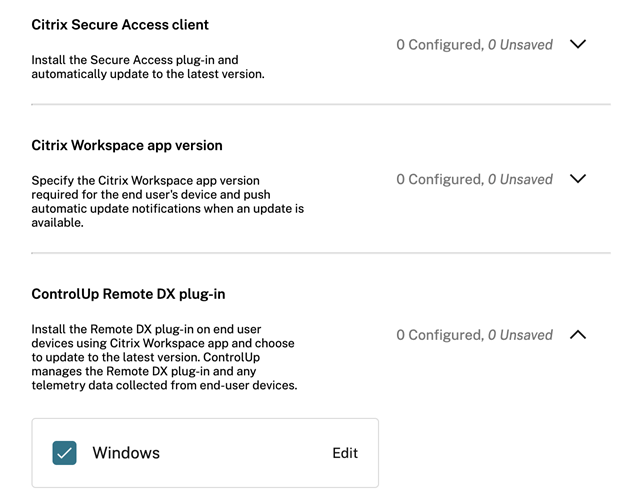Click '0 Unsaved' in Secure Access row
This screenshot has width=617, height=504.
[520, 45]
